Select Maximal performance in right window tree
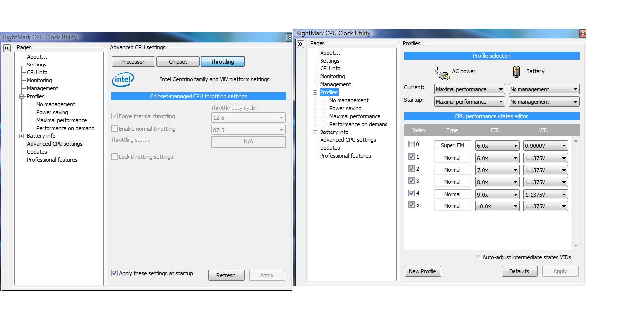The width and height of the screenshot is (644, 329). coord(355,116)
